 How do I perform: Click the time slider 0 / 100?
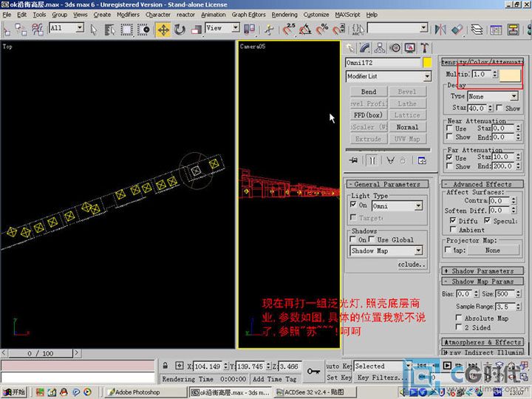point(41,353)
